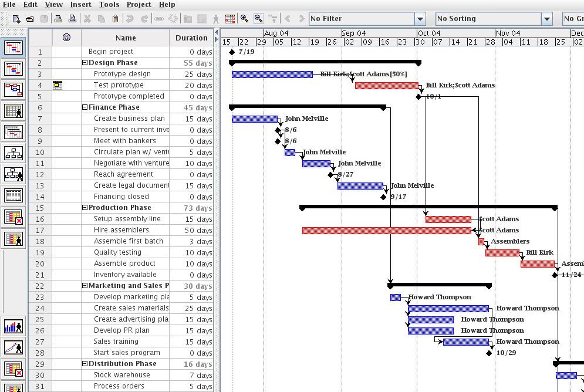
Task: Click the Duration column header
Action: tap(191, 38)
